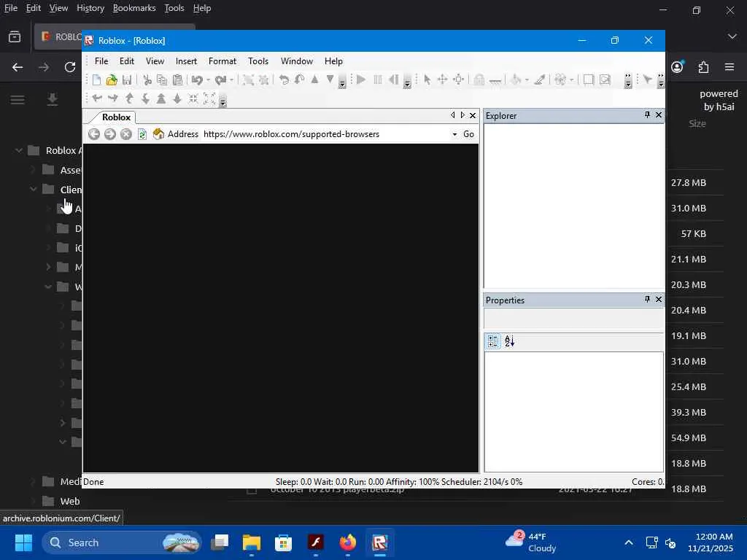Screen dimensions: 747x560
Task: Close the Roblox document tab with X
Action: (x=473, y=115)
